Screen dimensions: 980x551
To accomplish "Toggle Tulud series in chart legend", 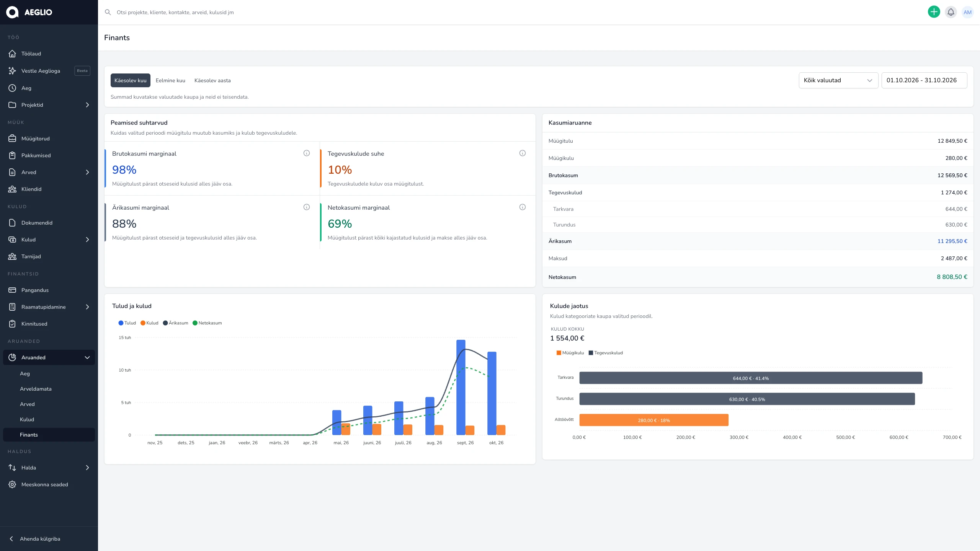I will [x=127, y=323].
